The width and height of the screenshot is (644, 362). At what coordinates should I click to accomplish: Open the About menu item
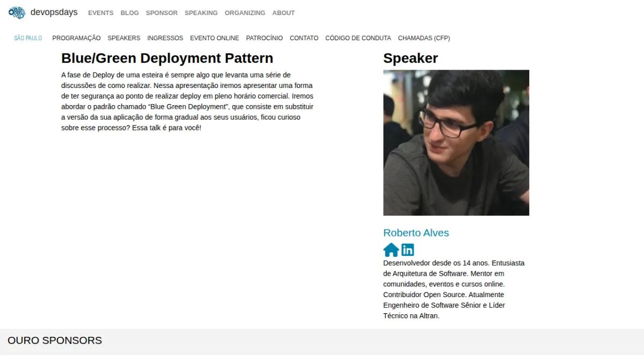click(x=283, y=13)
